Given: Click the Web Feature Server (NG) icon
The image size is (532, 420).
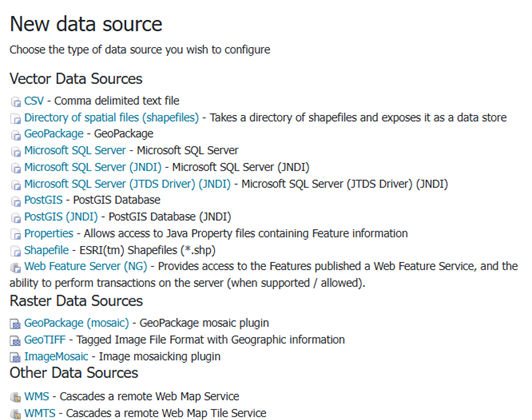Looking at the screenshot, I should (x=16, y=267).
